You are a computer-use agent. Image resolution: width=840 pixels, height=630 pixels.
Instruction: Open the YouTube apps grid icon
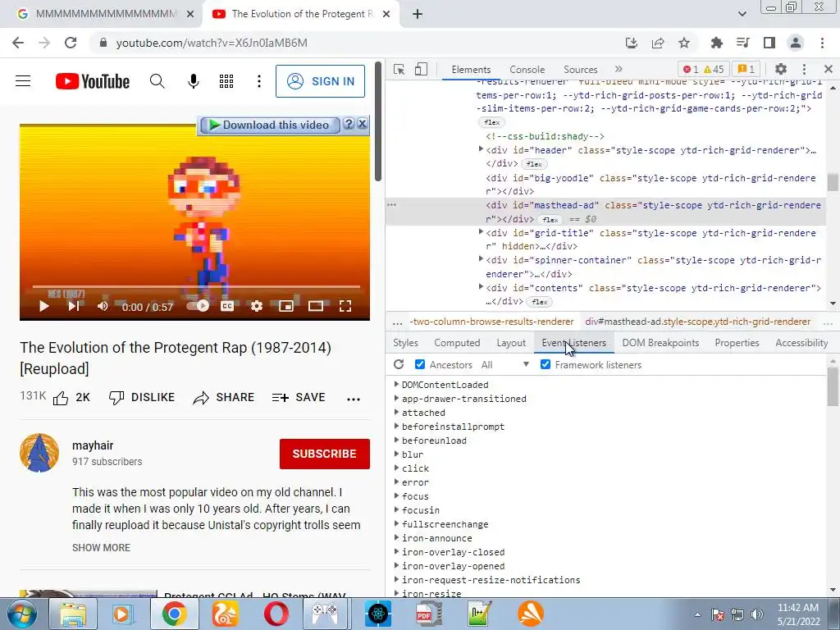[x=226, y=81]
